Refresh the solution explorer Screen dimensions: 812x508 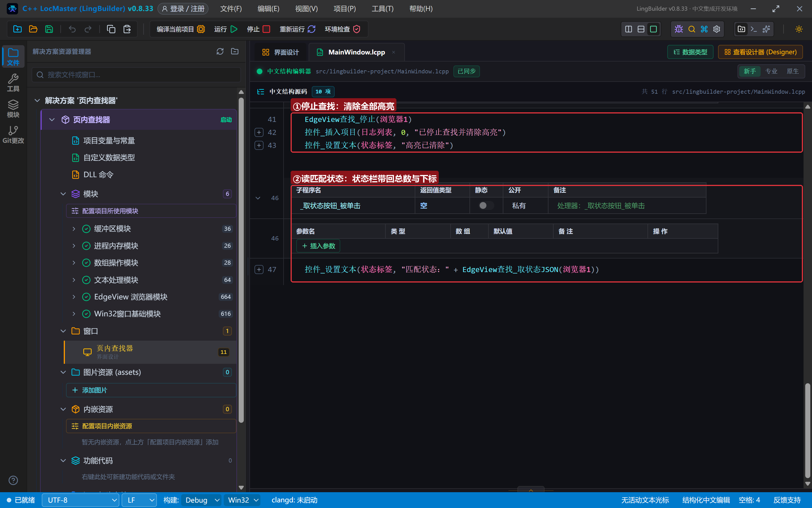pos(220,51)
